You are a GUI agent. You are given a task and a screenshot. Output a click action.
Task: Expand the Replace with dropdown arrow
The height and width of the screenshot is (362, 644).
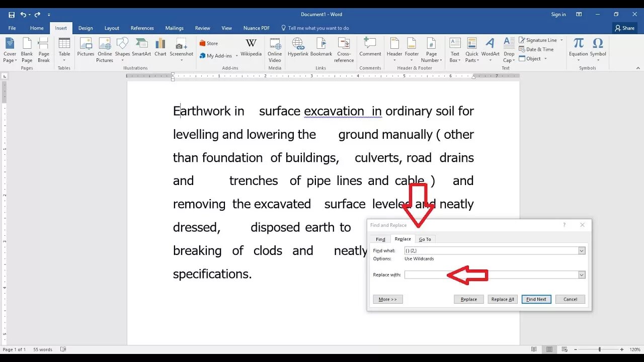(582, 275)
